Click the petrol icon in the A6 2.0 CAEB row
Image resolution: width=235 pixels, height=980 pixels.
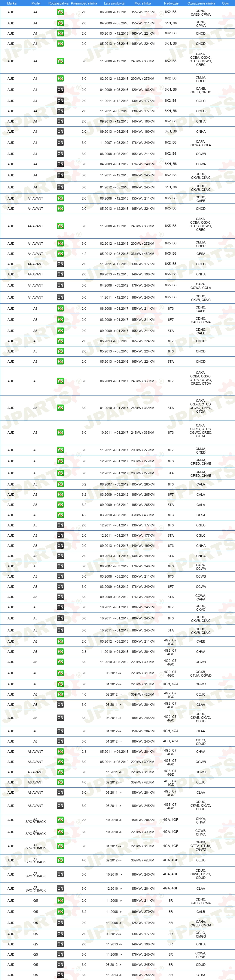coord(60,641)
